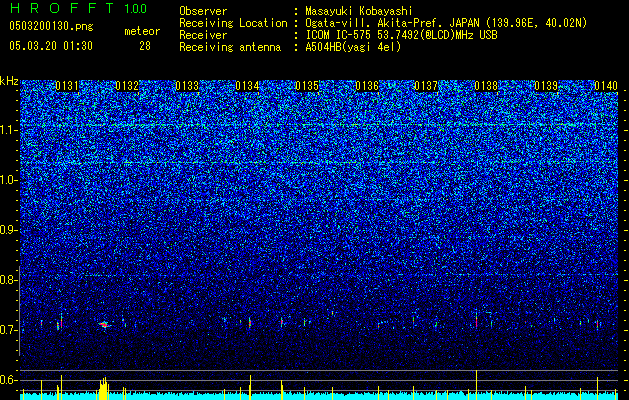Click the 0138 time marker
Image resolution: width=629 pixels, height=400 pixels.
click(486, 86)
